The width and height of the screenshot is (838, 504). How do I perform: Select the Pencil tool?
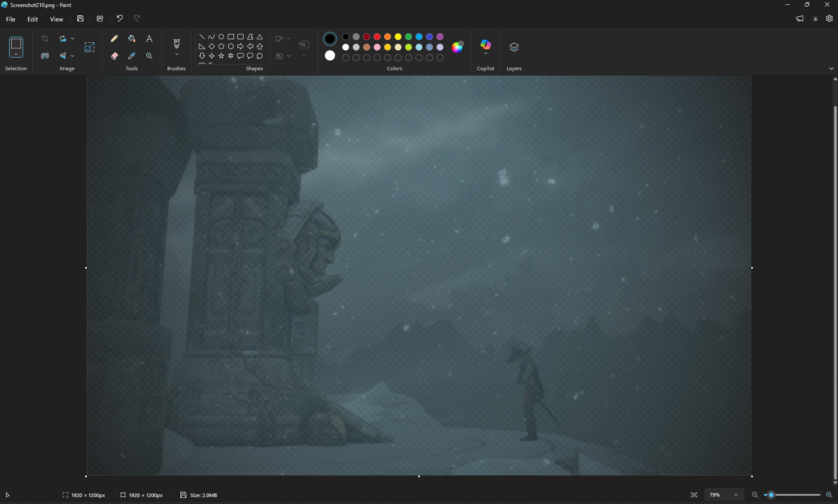pos(114,38)
